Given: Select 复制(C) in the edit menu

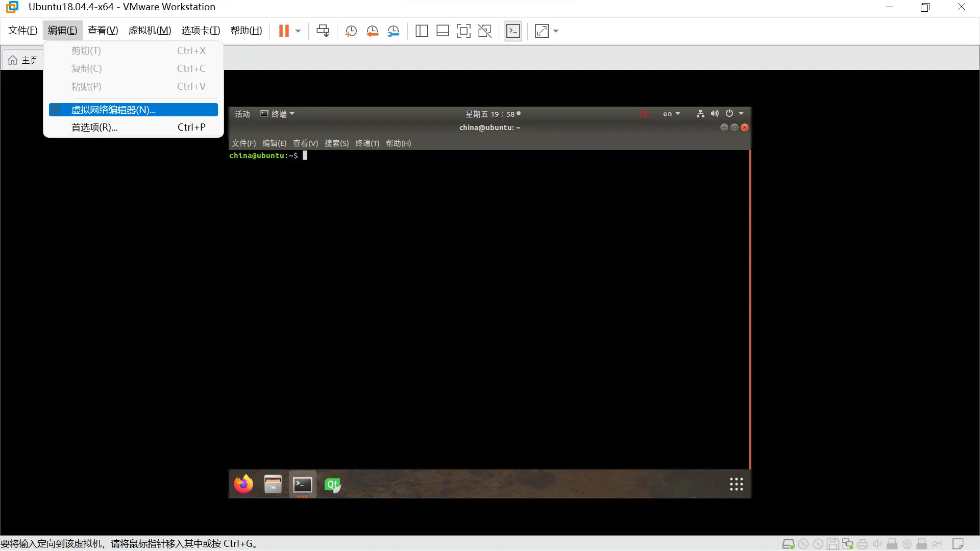Looking at the screenshot, I should click(x=133, y=69).
